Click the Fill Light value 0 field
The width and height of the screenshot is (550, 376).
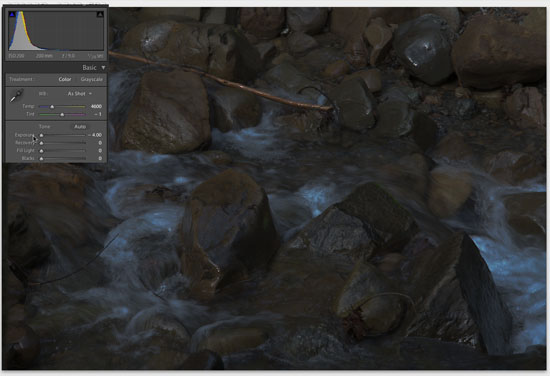(100, 150)
